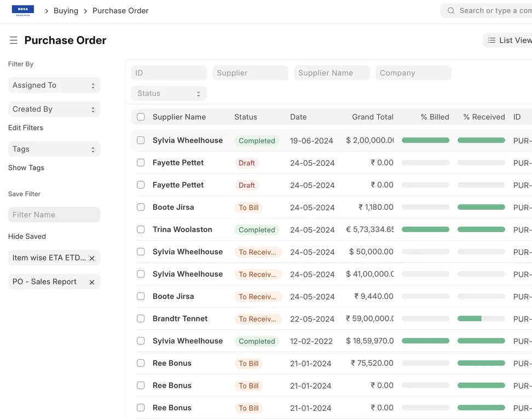Click the Status column header
Image resolution: width=532 pixels, height=419 pixels.
pos(246,117)
